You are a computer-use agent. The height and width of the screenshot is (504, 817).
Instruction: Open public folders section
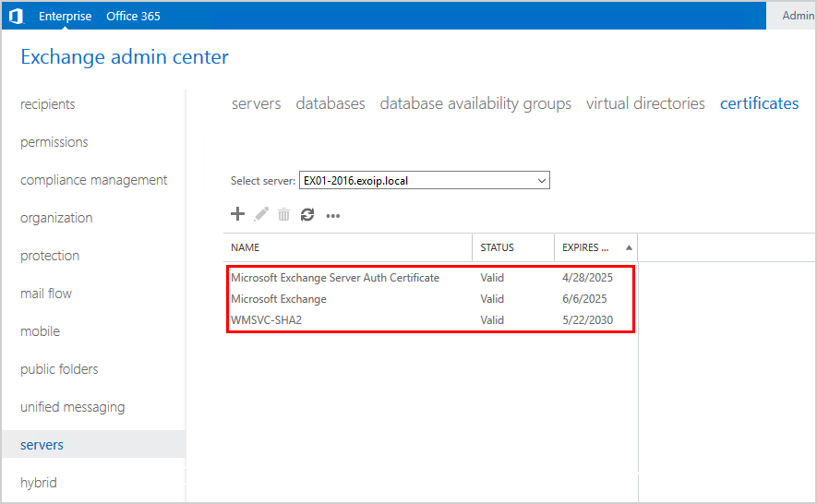(x=59, y=369)
